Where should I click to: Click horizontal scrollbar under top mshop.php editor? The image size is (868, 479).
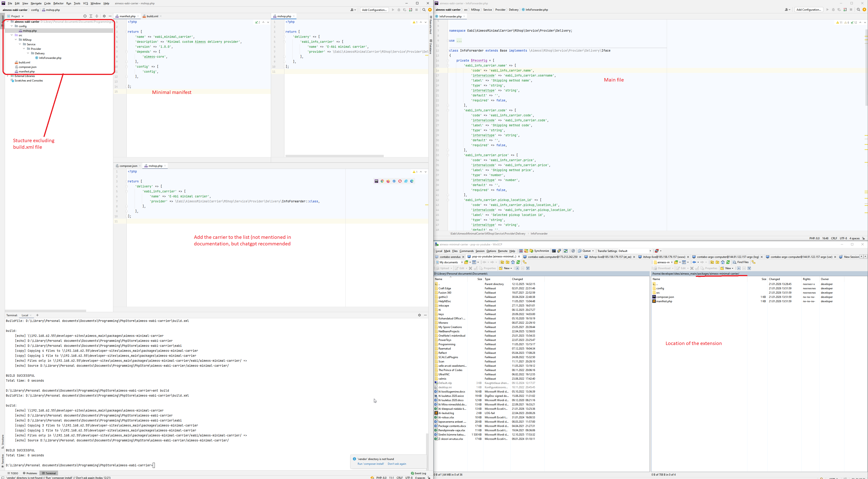tap(334, 156)
